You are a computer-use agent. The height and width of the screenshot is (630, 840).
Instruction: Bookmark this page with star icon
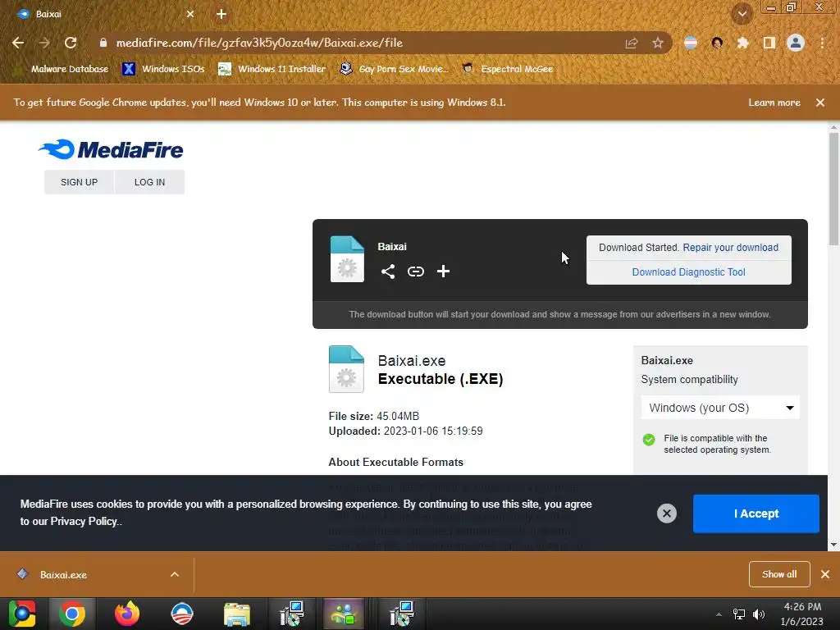tap(658, 43)
